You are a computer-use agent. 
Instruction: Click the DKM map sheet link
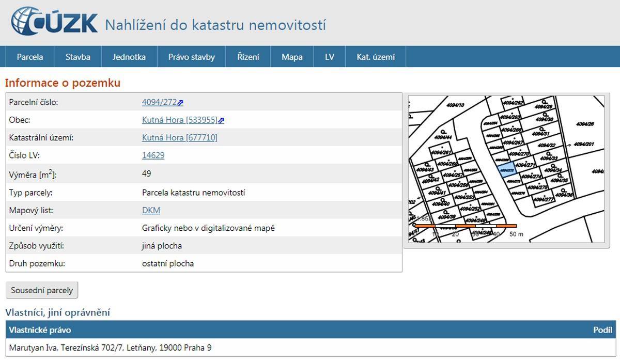tap(151, 210)
